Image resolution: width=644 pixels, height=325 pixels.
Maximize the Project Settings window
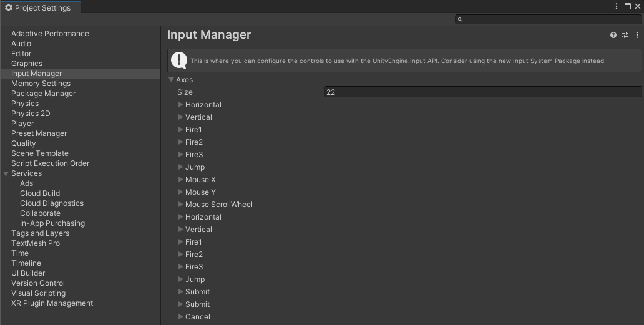628,6
